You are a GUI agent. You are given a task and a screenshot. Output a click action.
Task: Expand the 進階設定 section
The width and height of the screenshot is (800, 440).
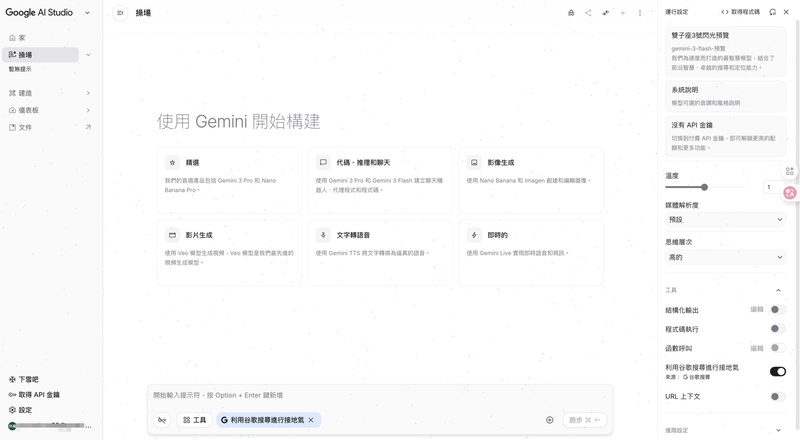[778, 430]
